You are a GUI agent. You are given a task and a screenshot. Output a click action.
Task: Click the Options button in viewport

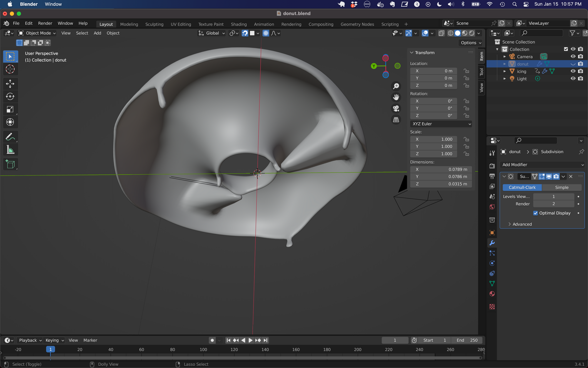pos(471,43)
